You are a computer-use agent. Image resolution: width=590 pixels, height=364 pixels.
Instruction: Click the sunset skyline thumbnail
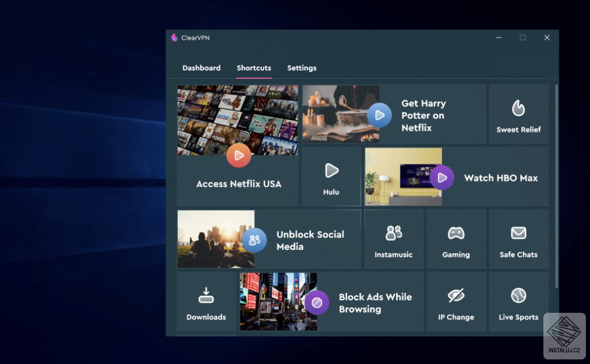coord(216,239)
